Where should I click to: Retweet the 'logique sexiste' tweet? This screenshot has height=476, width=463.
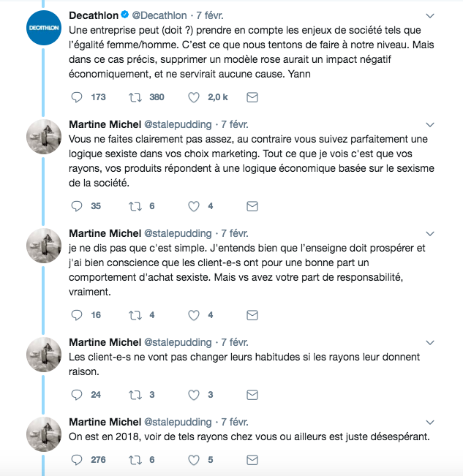135,206
